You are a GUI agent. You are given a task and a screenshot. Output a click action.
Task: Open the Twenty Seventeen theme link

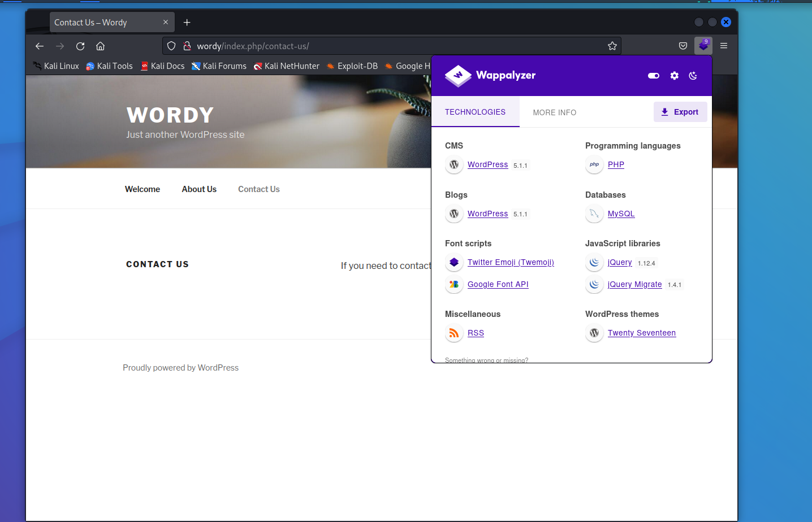coord(642,333)
